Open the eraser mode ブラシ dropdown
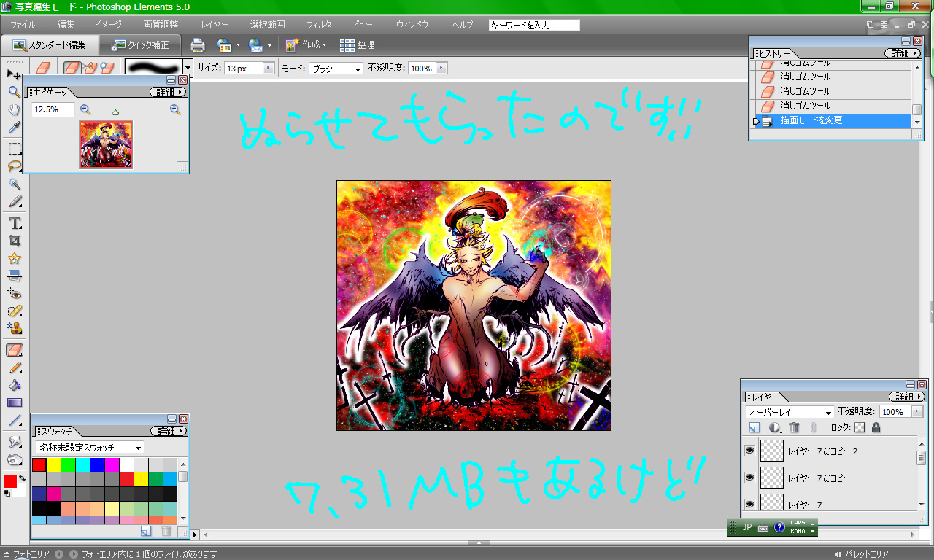The image size is (934, 560). point(336,69)
